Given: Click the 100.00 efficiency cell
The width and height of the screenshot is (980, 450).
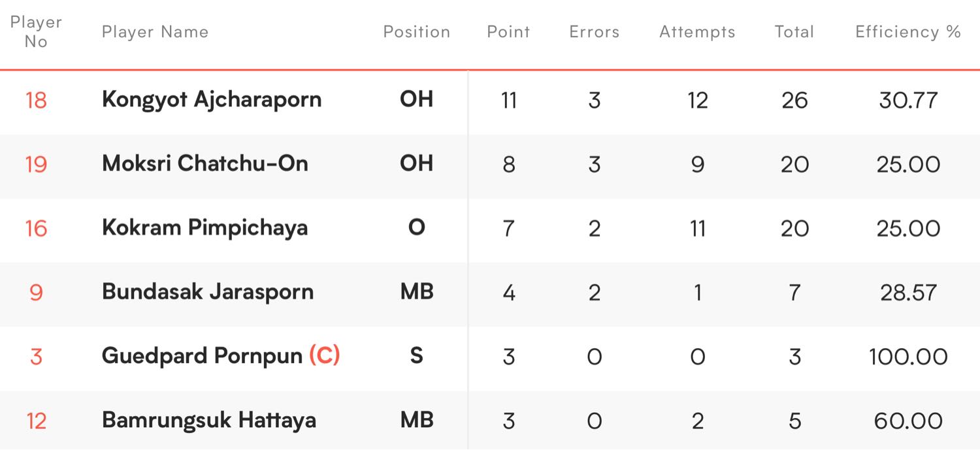Looking at the screenshot, I should pyautogui.click(x=908, y=357).
